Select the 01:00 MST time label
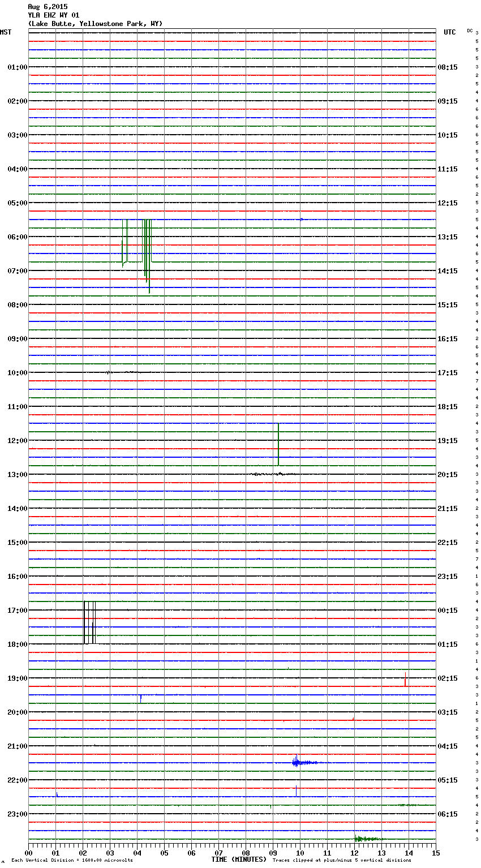Image resolution: width=481 pixels, height=868 pixels. point(18,67)
